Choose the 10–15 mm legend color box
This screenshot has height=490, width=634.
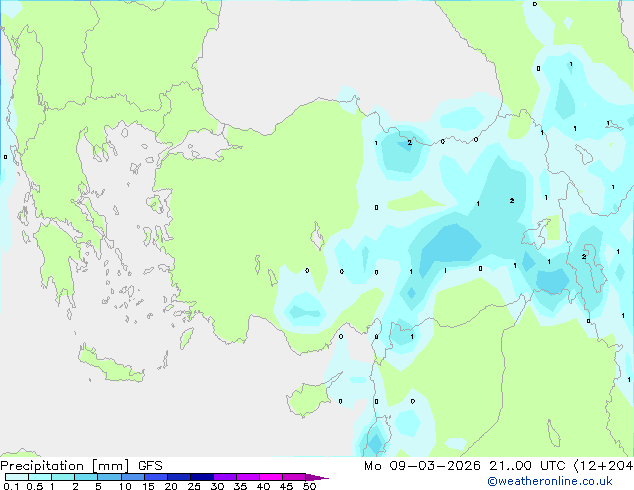pos(132,477)
